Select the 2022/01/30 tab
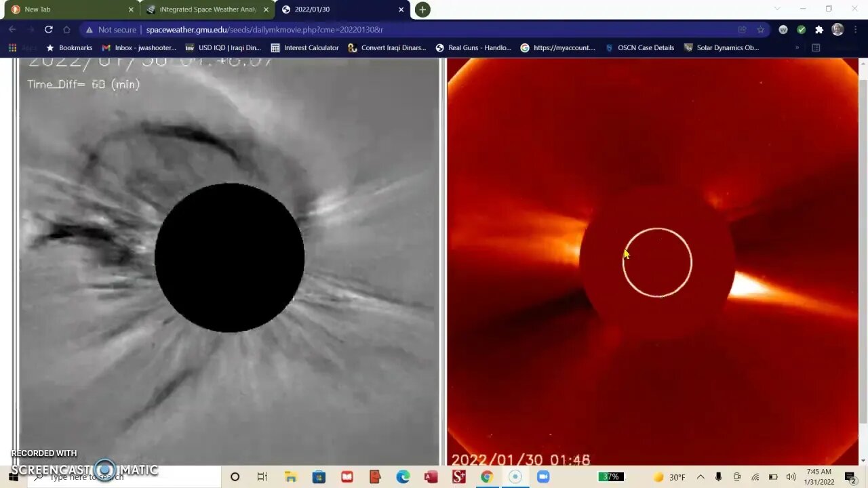 click(x=342, y=9)
